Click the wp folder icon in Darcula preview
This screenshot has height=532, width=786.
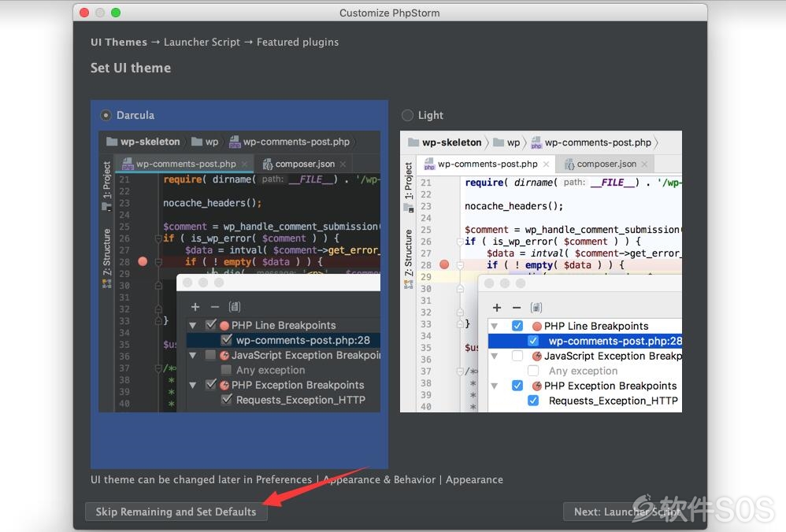click(x=197, y=142)
